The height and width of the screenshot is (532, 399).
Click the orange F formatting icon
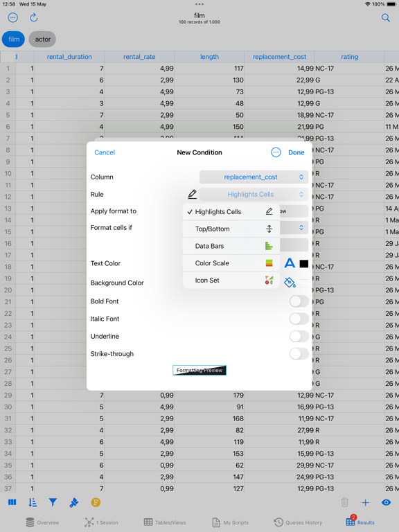[96, 502]
